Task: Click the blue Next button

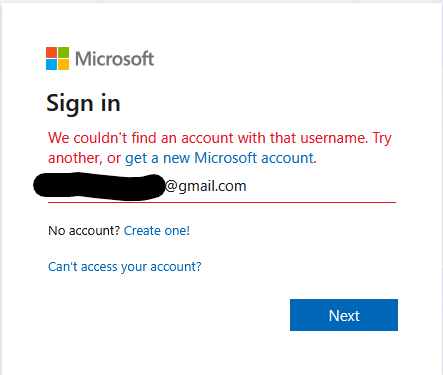Action: (344, 315)
